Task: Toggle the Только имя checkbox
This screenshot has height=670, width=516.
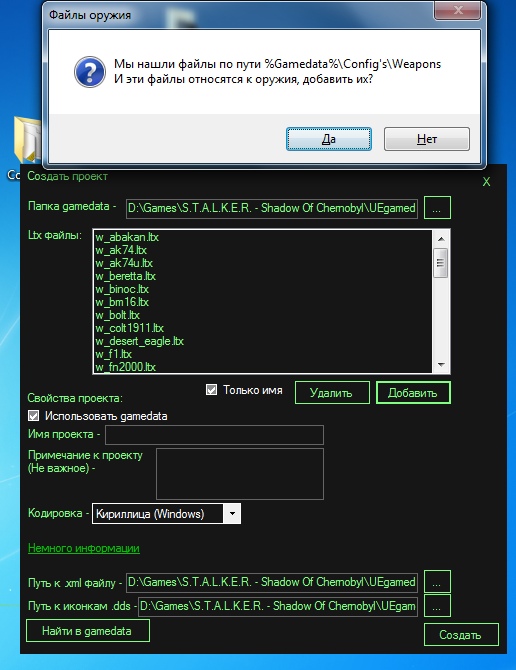Action: pos(211,390)
